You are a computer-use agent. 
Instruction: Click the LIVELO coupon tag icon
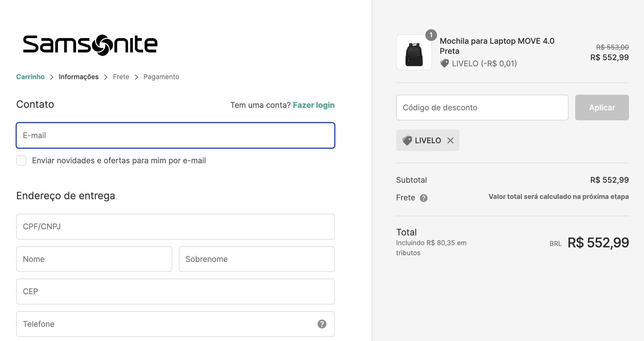pos(407,140)
